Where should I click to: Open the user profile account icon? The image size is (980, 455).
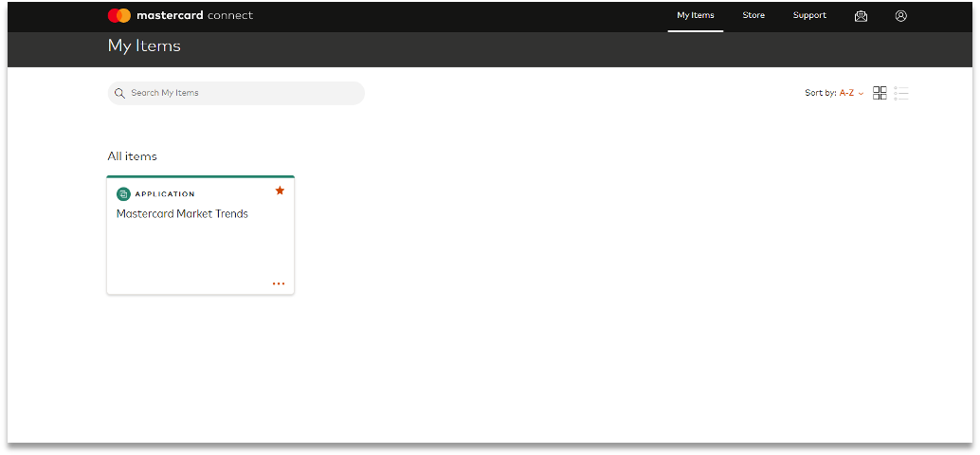900,16
